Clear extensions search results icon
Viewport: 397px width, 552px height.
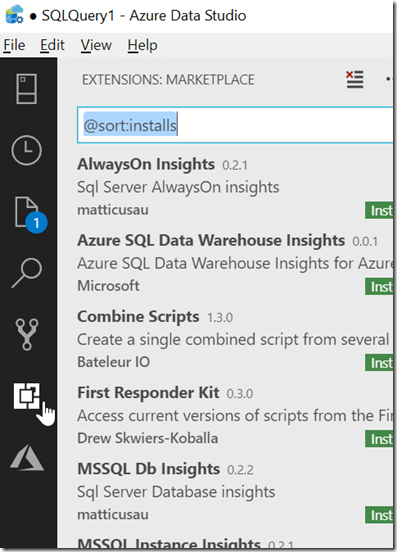coord(354,79)
